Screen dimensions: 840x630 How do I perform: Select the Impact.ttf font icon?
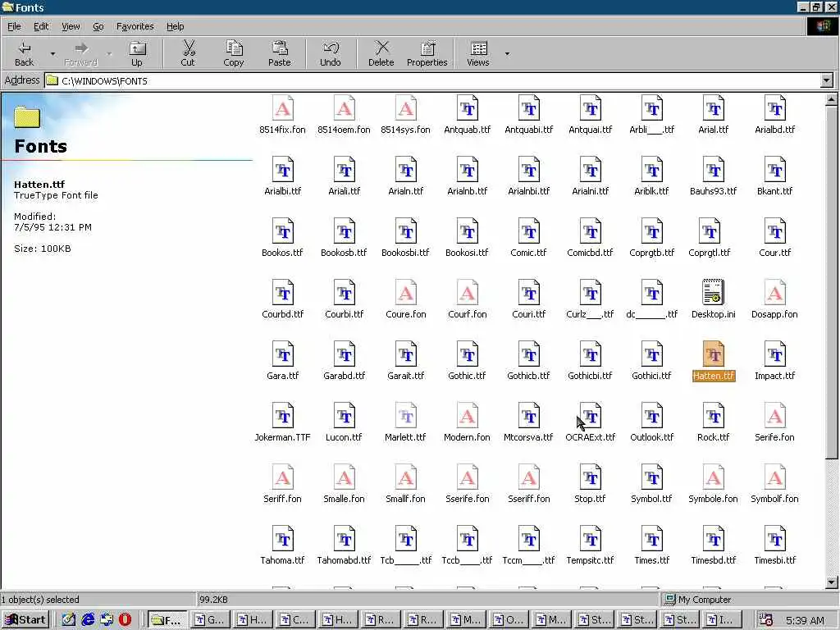point(775,354)
